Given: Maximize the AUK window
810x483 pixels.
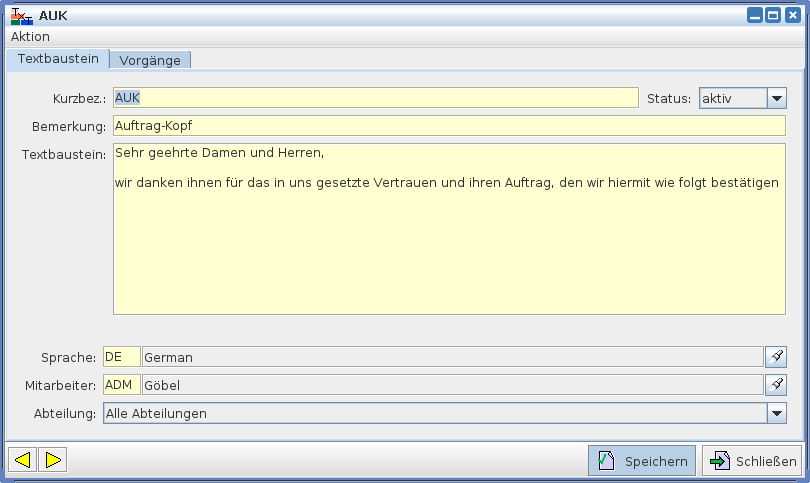Looking at the screenshot, I should [x=774, y=16].
